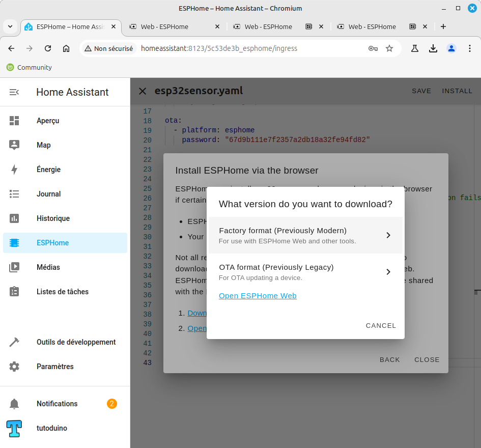Viewport: 481px width, 448px height.
Task: Click the Non sécurisé site info chip
Action: tap(109, 48)
